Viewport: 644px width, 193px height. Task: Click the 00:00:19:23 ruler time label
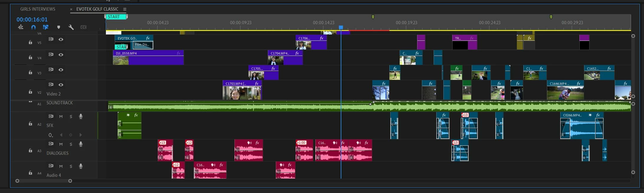coord(407,23)
